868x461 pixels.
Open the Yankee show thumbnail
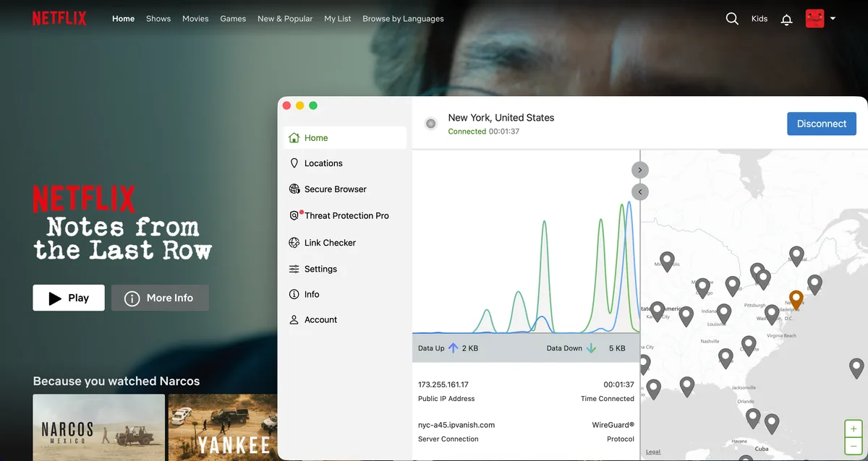click(x=223, y=428)
